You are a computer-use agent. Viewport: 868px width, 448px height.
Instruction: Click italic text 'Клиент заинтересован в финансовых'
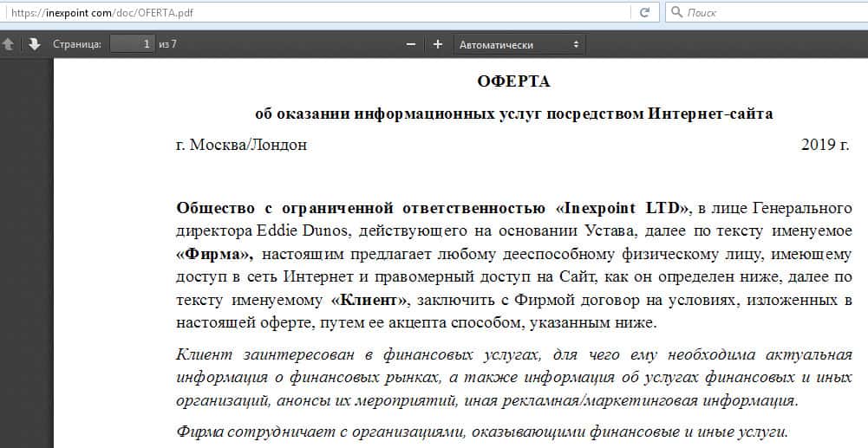[x=324, y=354]
